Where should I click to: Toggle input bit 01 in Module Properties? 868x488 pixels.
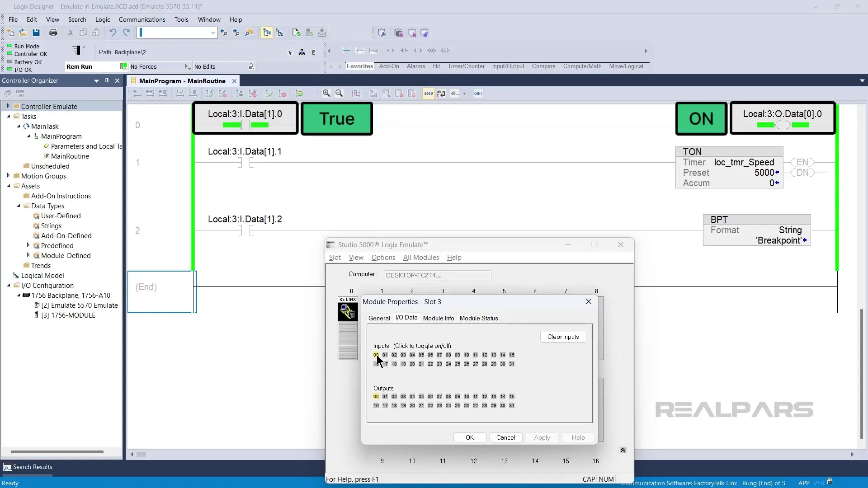(x=385, y=355)
